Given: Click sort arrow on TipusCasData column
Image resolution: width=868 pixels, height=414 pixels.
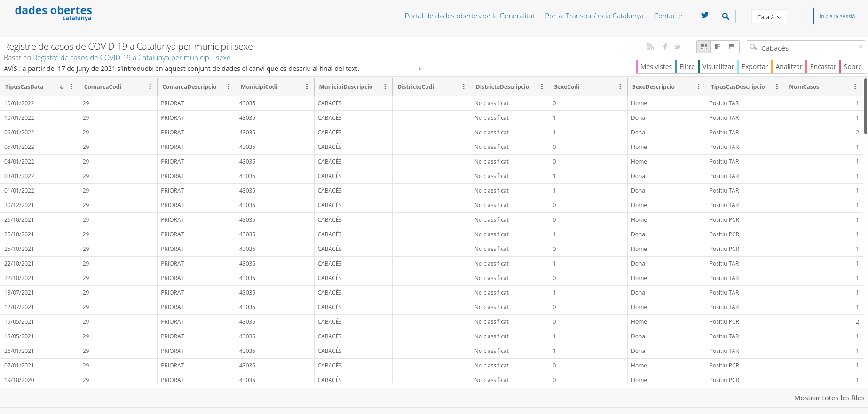Looking at the screenshot, I should pos(62,87).
